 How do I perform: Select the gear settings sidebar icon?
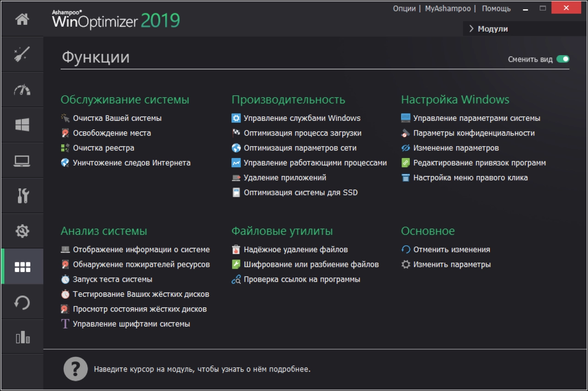coord(22,231)
